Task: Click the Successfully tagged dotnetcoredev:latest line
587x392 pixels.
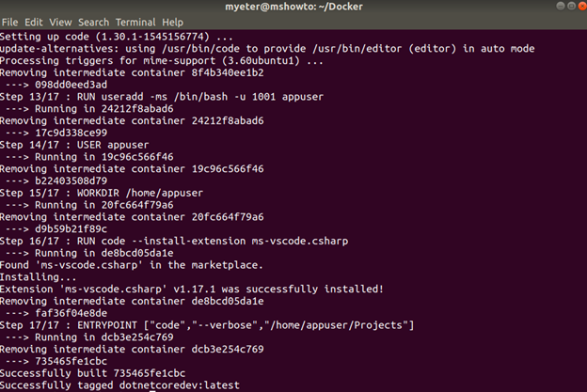Action: click(119, 385)
